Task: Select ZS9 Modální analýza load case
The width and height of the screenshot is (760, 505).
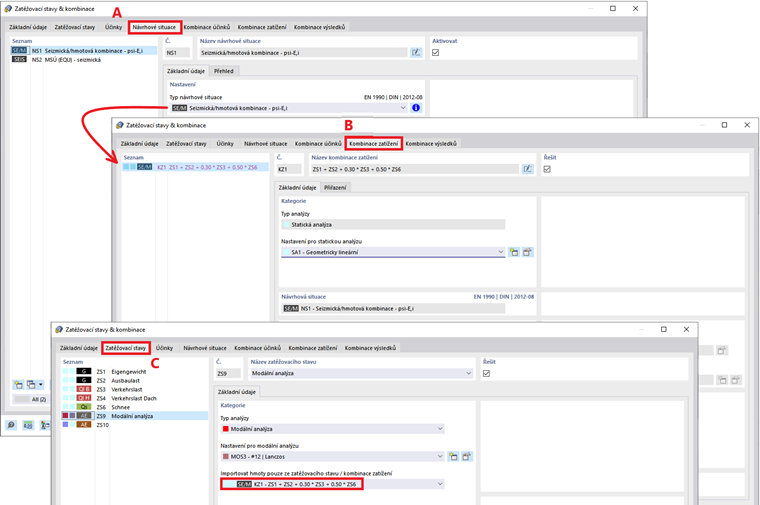Action: [134, 416]
